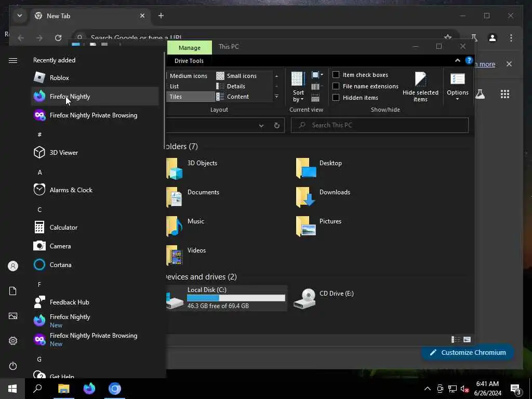Open the File Explorer Help icon

(469, 60)
